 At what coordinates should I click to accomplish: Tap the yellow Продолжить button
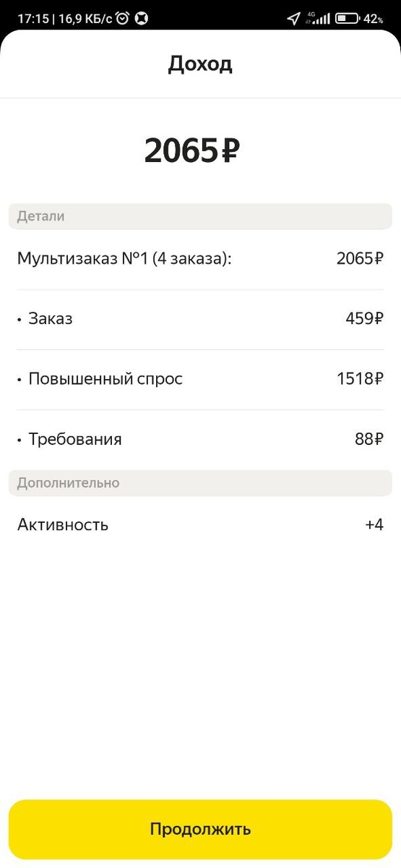[200, 829]
